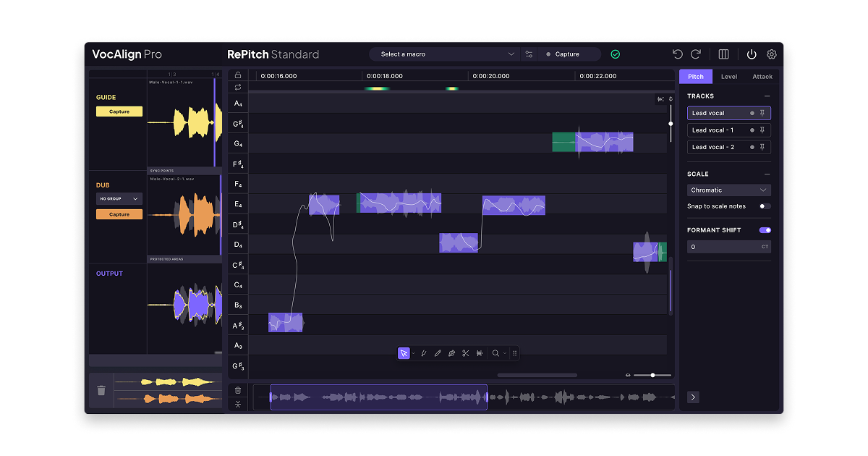
Task: Collapse the Scale section
Action: pos(767,174)
